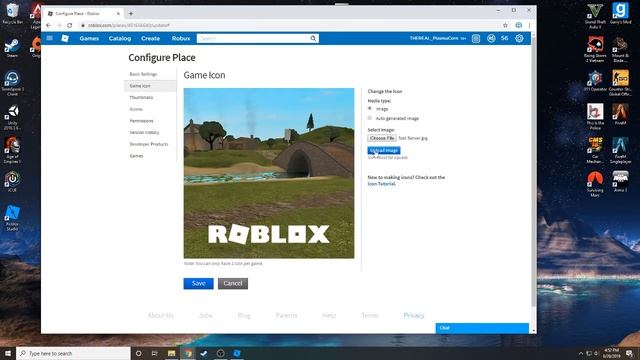The image size is (640, 360).
Task: Open Surviving Mars desktop shortcut
Action: (595, 184)
